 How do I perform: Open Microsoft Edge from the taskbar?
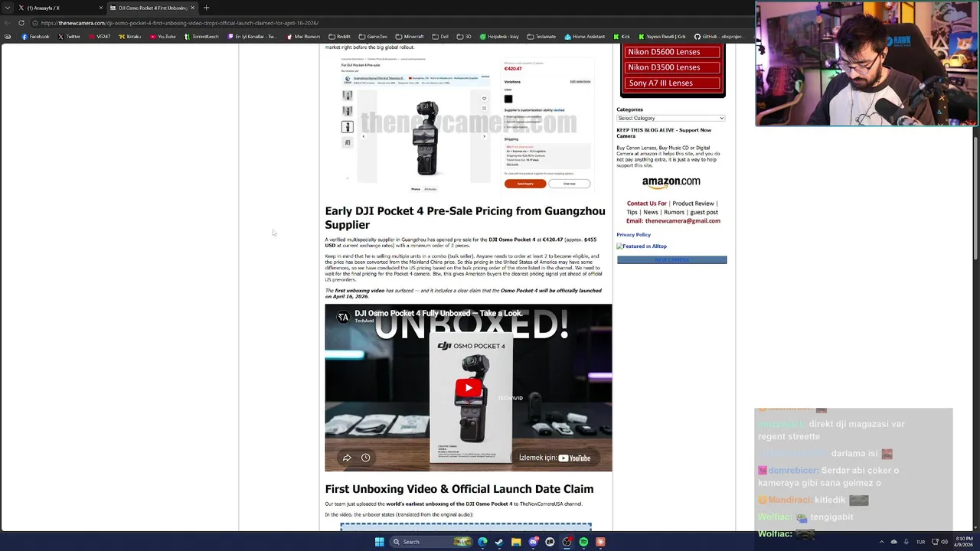point(482,542)
